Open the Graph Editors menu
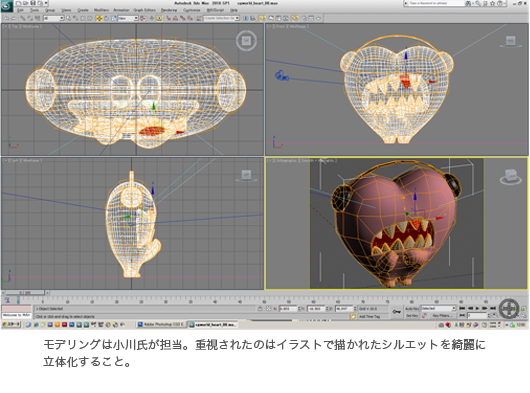This screenshot has height=393, width=530. [x=144, y=10]
